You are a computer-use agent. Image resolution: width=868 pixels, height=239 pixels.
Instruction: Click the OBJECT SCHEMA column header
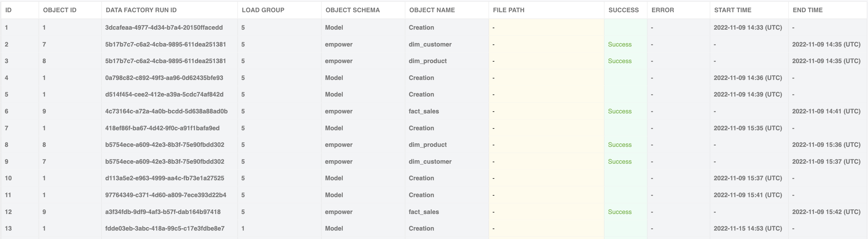coord(352,10)
